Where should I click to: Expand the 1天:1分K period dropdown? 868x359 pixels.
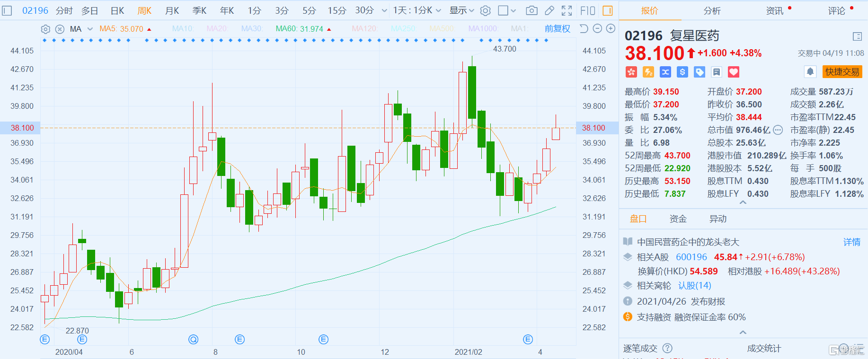[x=416, y=10]
